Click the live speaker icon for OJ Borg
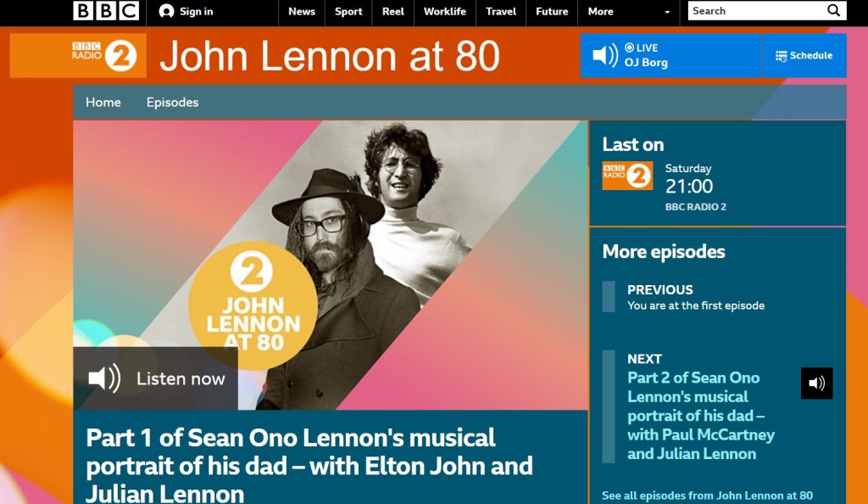This screenshot has width=868, height=504. (605, 55)
